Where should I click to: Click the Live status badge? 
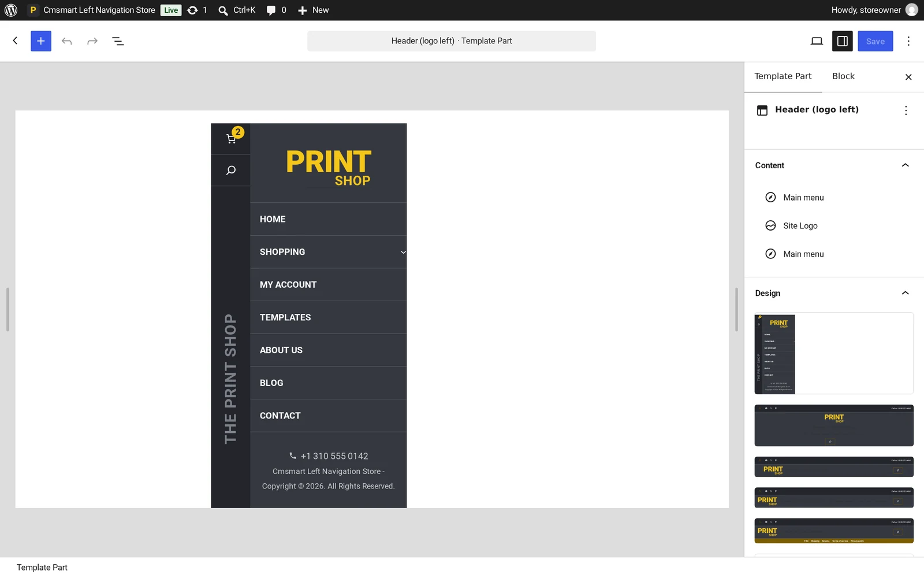click(x=171, y=10)
